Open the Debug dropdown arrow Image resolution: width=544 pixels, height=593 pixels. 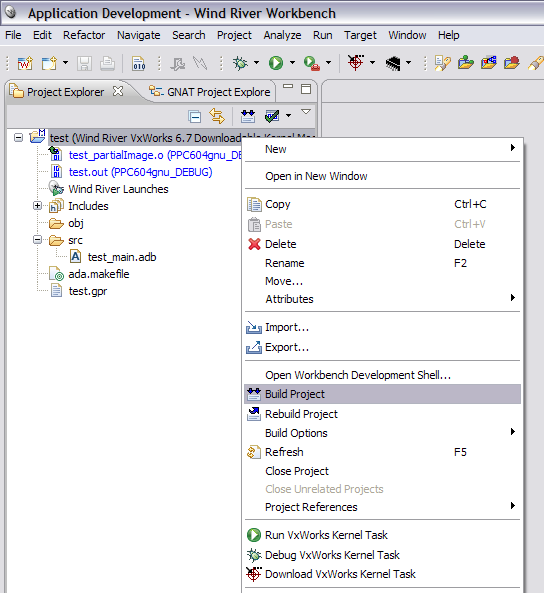click(x=256, y=62)
